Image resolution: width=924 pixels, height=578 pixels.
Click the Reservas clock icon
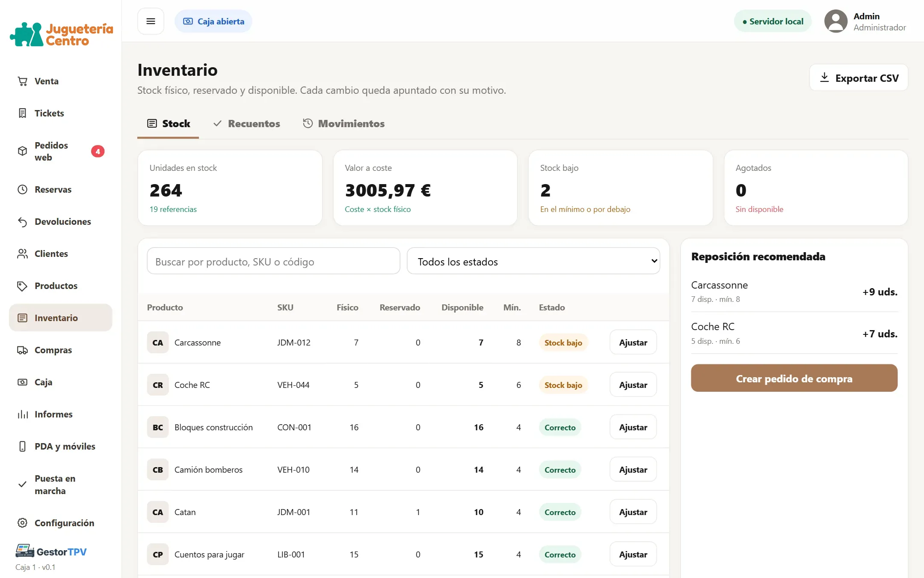coord(22,189)
